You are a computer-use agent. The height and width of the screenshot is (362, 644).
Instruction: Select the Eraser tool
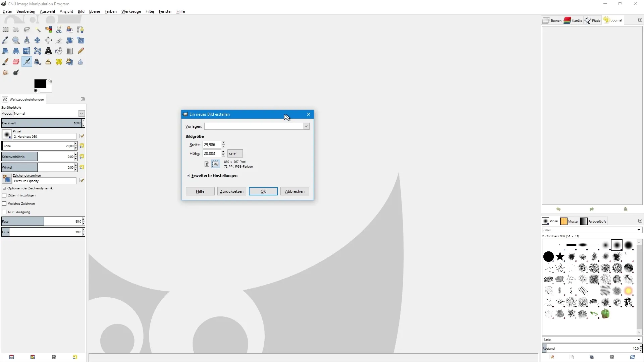tap(16, 62)
